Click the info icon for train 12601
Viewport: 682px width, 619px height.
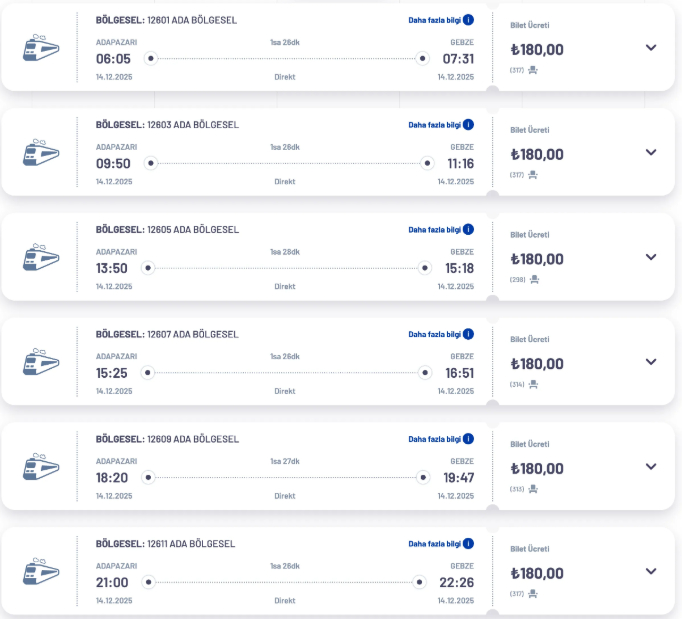468,20
